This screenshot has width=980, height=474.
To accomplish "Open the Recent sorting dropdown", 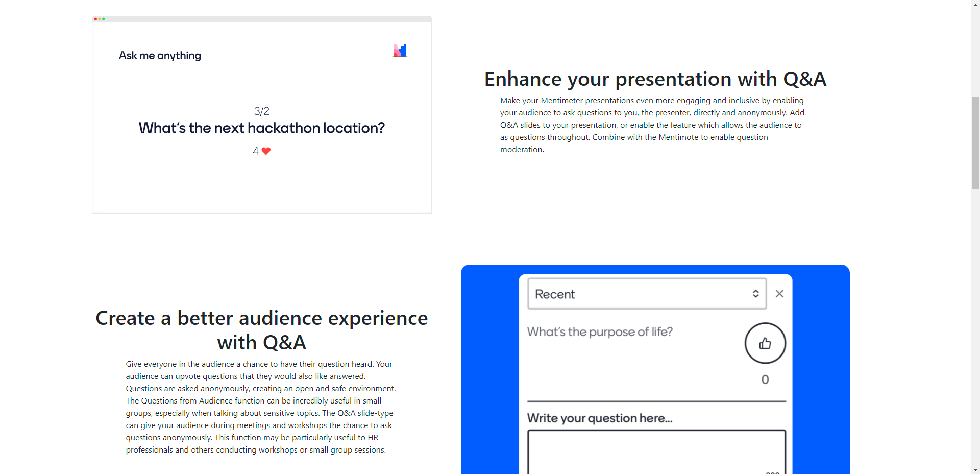I will (646, 294).
